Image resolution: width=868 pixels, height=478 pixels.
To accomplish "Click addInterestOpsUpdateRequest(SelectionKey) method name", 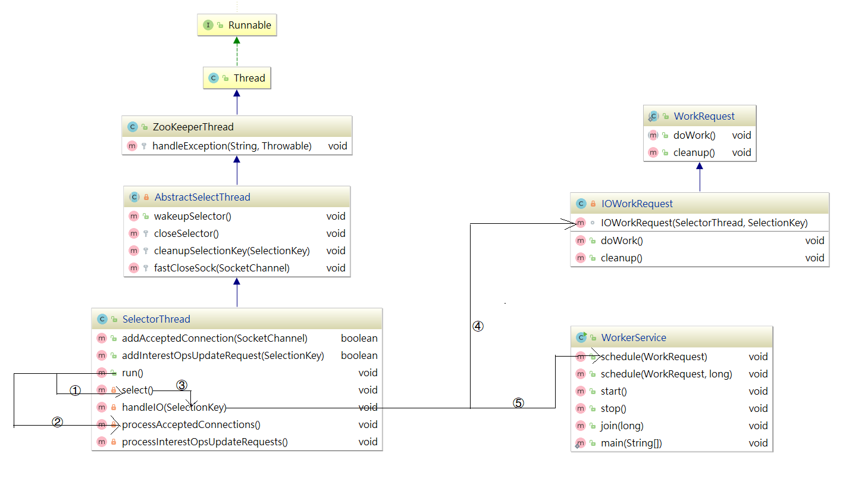I will tap(223, 355).
